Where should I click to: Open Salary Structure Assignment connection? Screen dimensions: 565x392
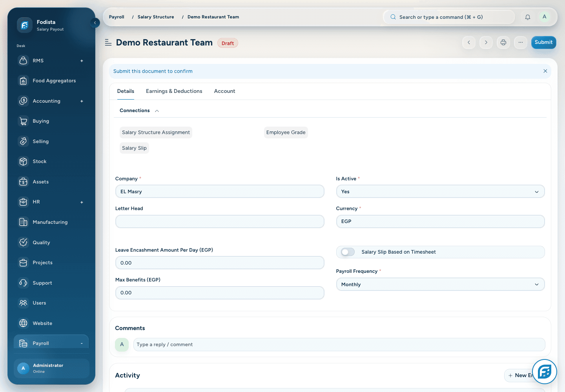point(156,132)
